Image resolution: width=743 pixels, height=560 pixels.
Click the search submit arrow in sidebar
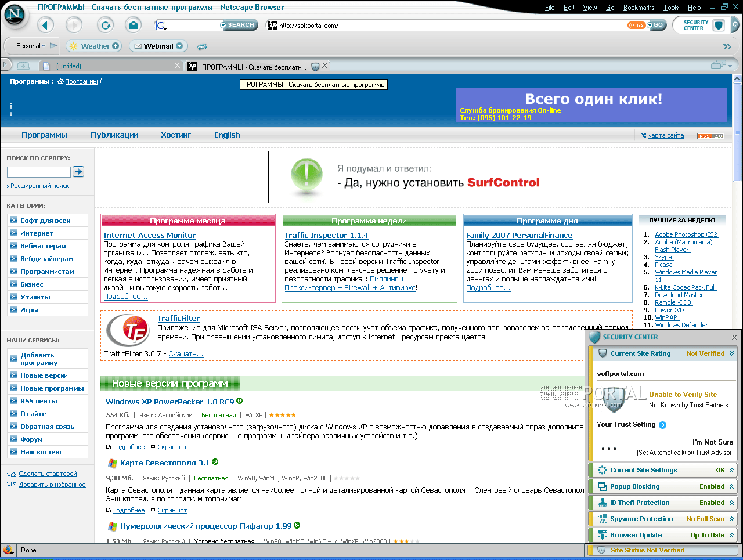click(78, 171)
